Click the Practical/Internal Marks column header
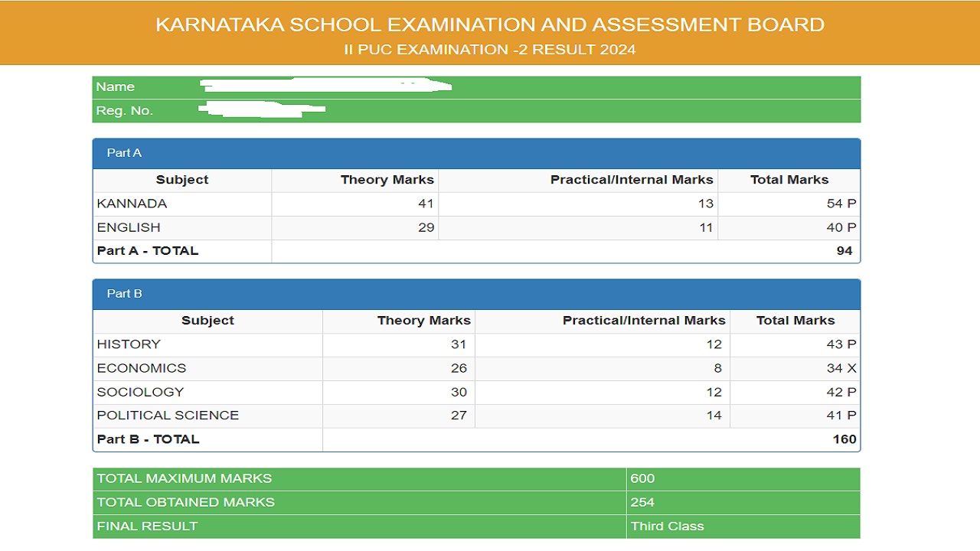Viewport: 980px width, 551px height. point(632,179)
